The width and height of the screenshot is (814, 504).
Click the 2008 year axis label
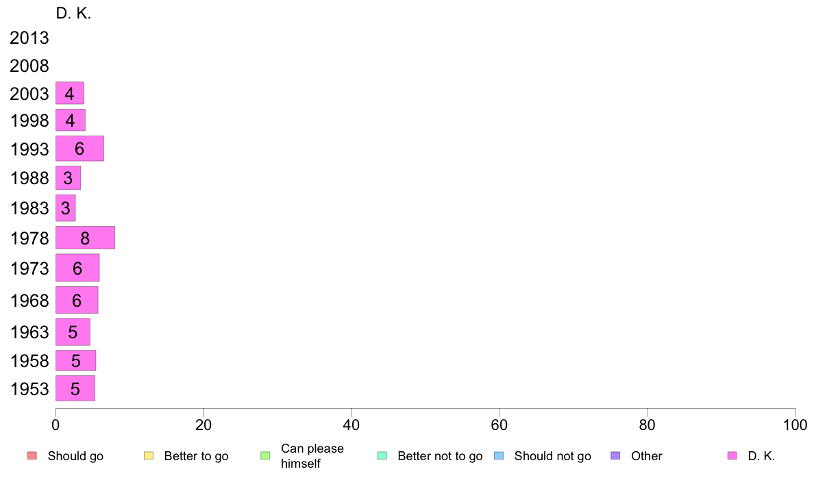click(x=29, y=66)
